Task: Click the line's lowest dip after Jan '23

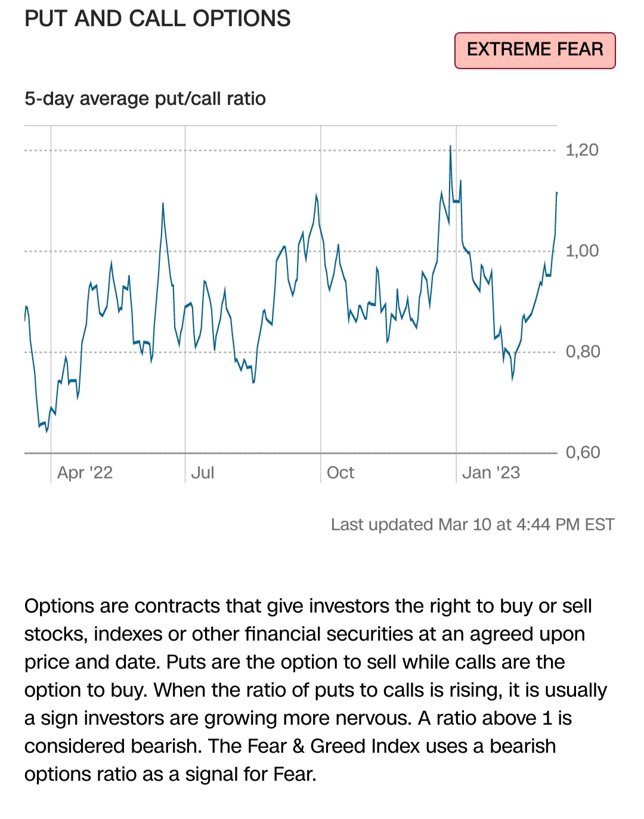Action: click(512, 379)
